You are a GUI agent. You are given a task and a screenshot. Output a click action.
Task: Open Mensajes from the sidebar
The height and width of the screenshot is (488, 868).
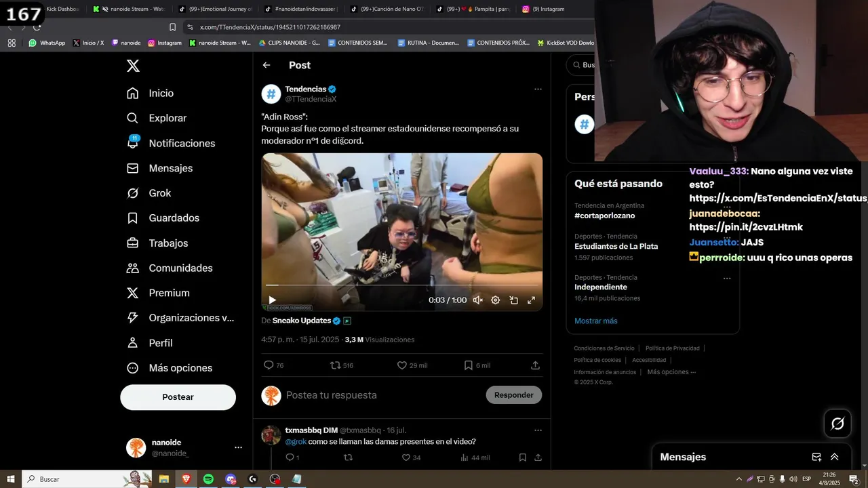click(160, 168)
